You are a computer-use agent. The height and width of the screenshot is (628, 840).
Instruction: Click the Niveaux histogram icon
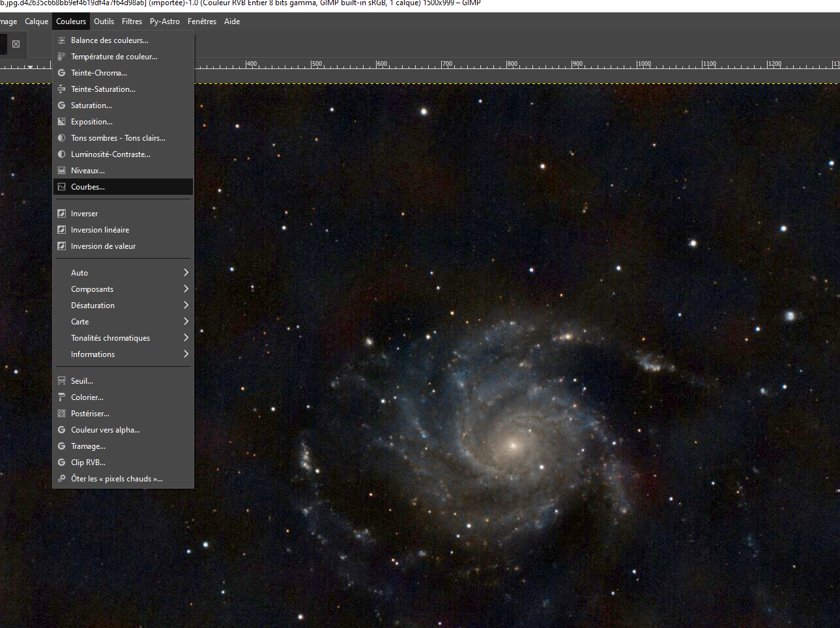61,171
